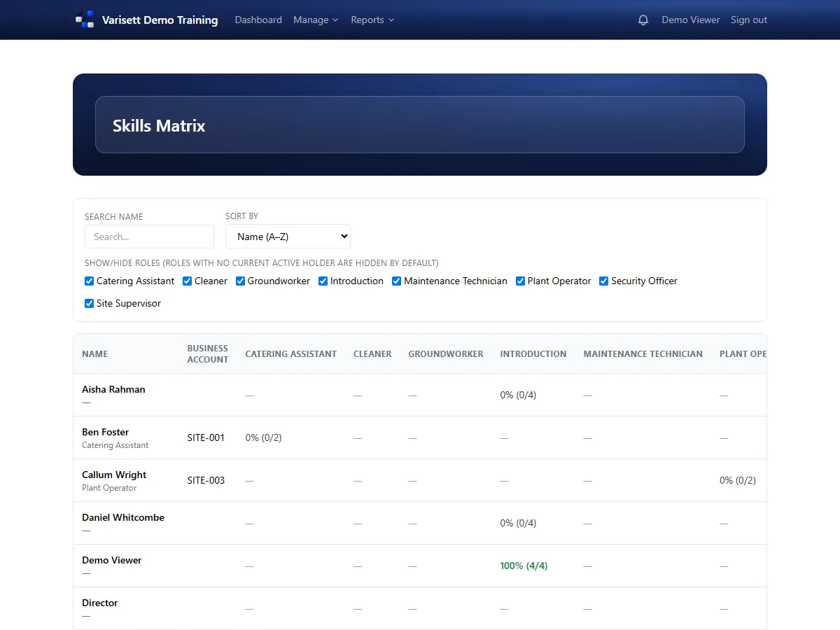The height and width of the screenshot is (630, 840).
Task: Click the Business Account column header
Action: pos(208,354)
